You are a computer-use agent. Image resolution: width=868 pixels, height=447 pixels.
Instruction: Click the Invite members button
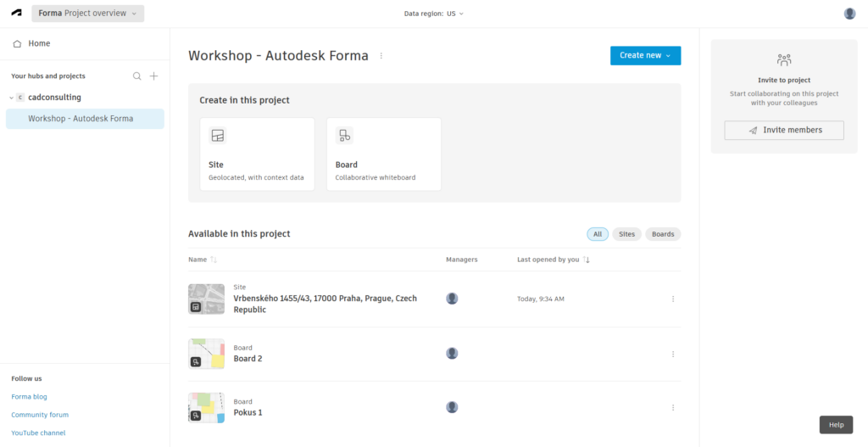pos(784,131)
